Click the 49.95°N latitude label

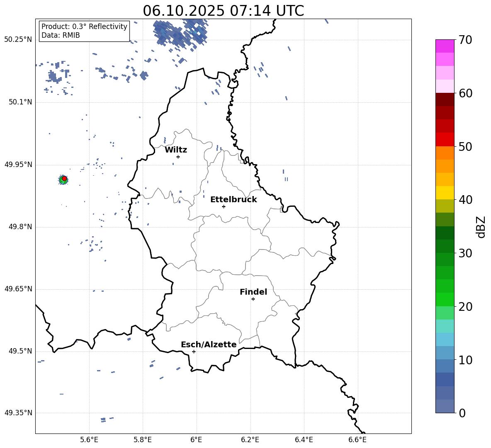point(18,165)
